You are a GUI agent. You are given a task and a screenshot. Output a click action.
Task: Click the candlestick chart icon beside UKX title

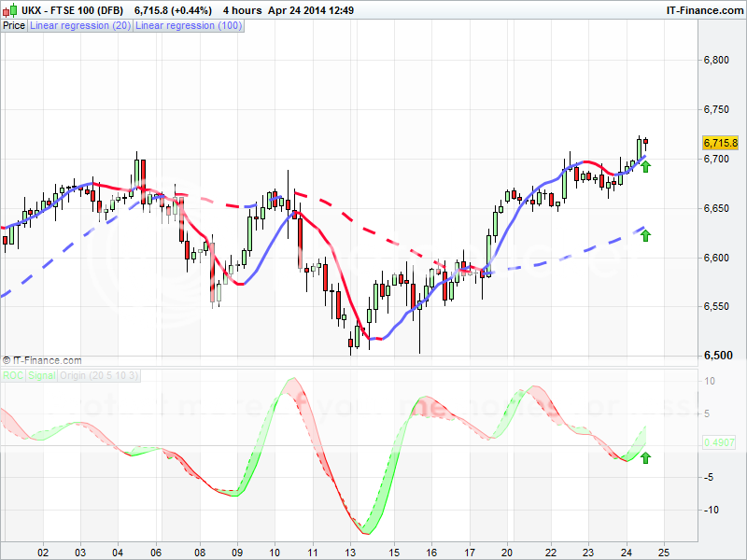[7, 10]
